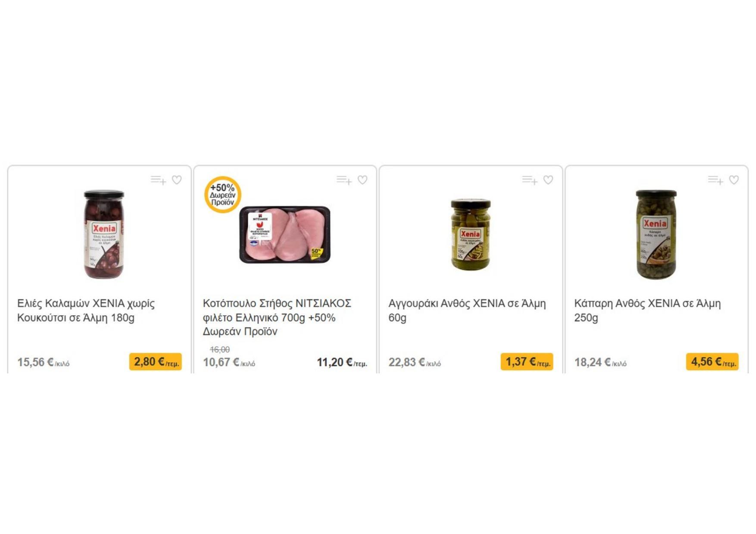Viewport: 756px width, 534px height.
Task: Open the Xenia Kalamata olives jar image
Action: (x=104, y=234)
